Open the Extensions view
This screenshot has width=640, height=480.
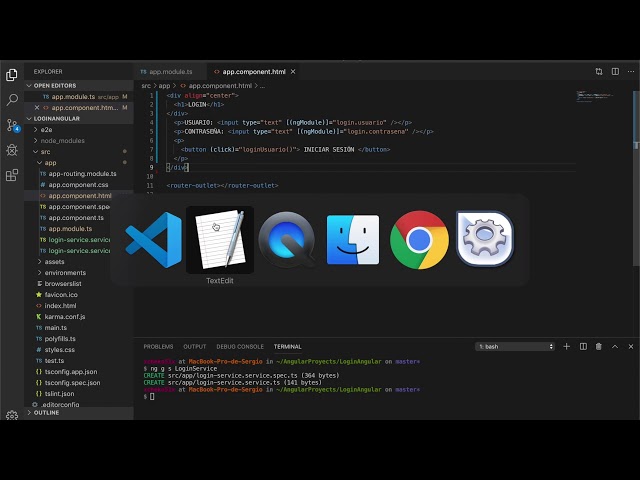[x=12, y=175]
